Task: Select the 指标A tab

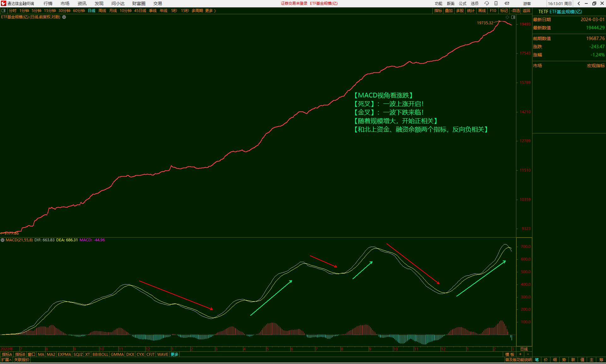Action: 7,355
